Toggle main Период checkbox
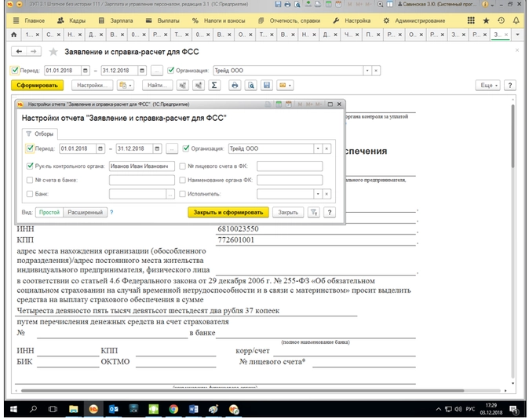 tap(15, 71)
